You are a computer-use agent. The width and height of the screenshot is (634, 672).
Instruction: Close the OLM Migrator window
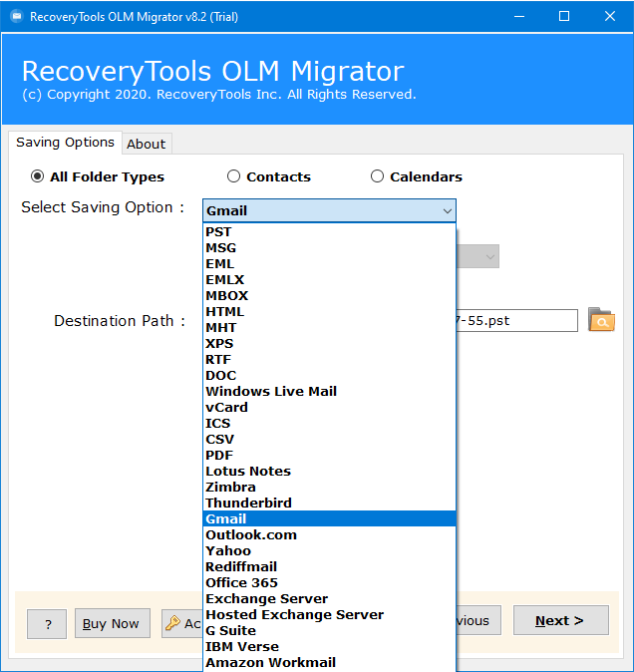tap(610, 16)
